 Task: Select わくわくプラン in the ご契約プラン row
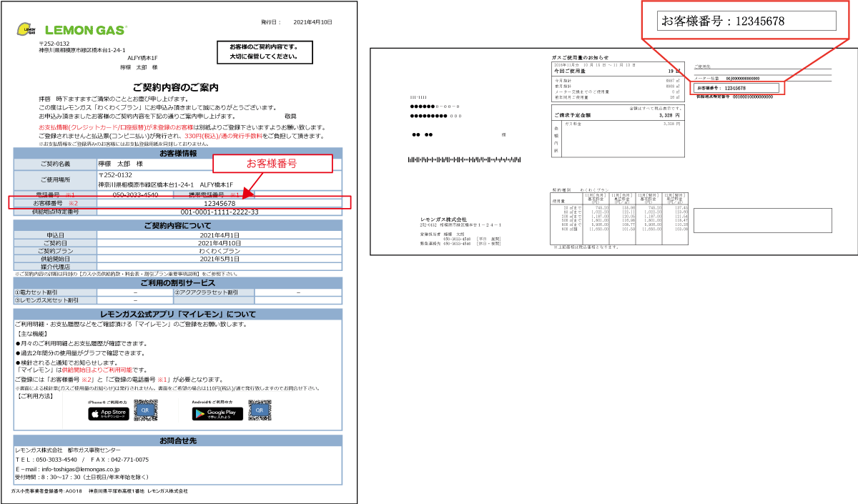coord(220,251)
